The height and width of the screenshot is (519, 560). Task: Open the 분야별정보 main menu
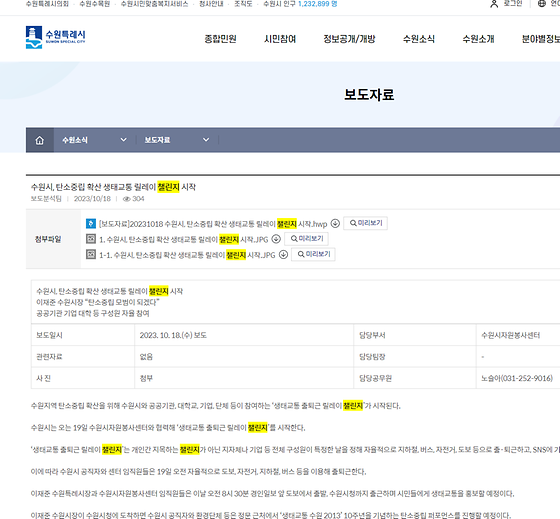[541, 39]
